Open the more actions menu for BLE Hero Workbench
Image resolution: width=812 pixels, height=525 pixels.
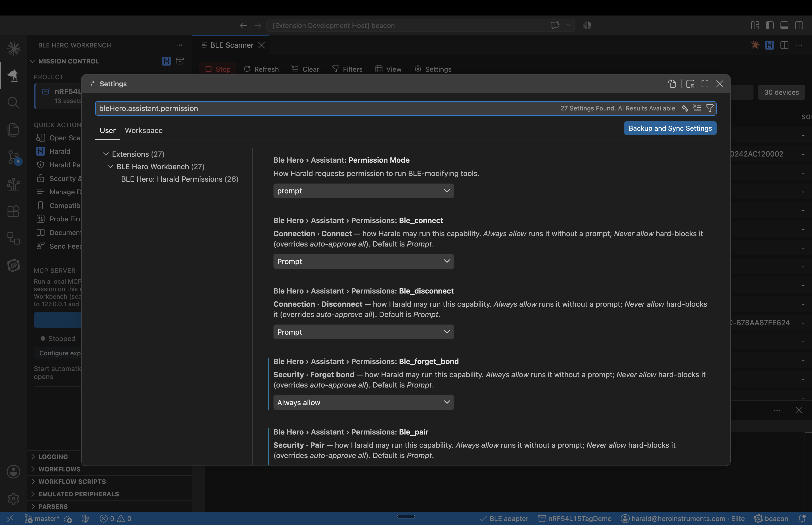pyautogui.click(x=179, y=45)
